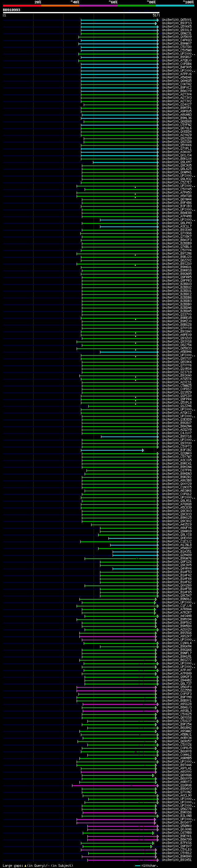Open hit UniRef100_Q6V8Q6

pos(176,775)
